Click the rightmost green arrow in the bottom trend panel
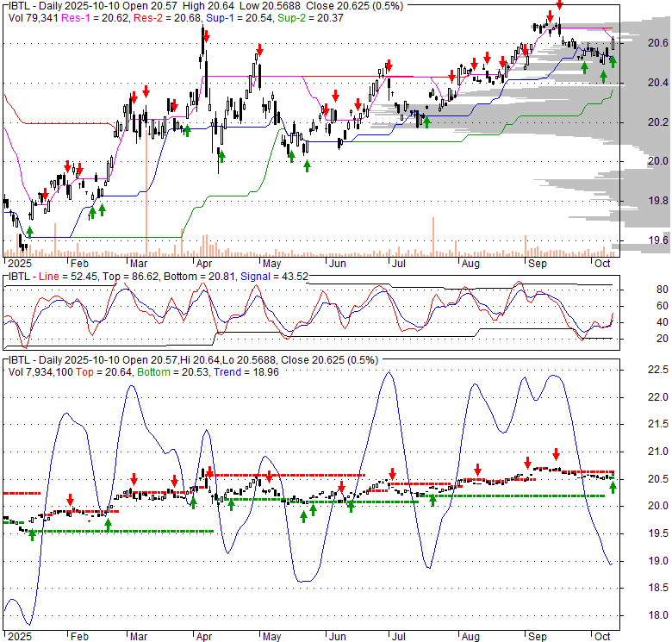The width and height of the screenshot is (672, 642). [613, 488]
